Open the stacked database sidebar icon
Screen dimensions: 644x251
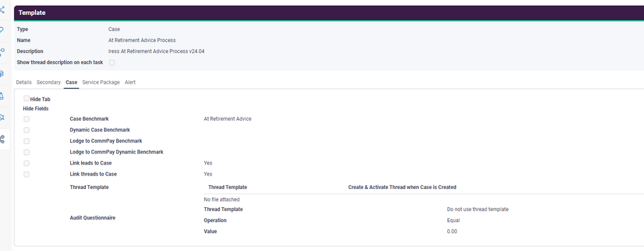point(2,74)
